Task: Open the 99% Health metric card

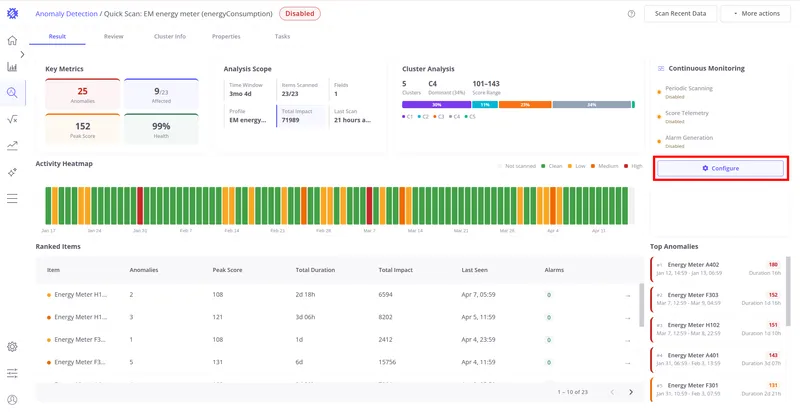Action: [161, 129]
